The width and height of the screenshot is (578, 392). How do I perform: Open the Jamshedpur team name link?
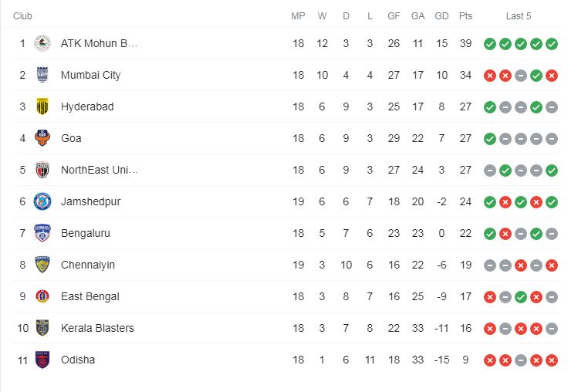pyautogui.click(x=91, y=201)
